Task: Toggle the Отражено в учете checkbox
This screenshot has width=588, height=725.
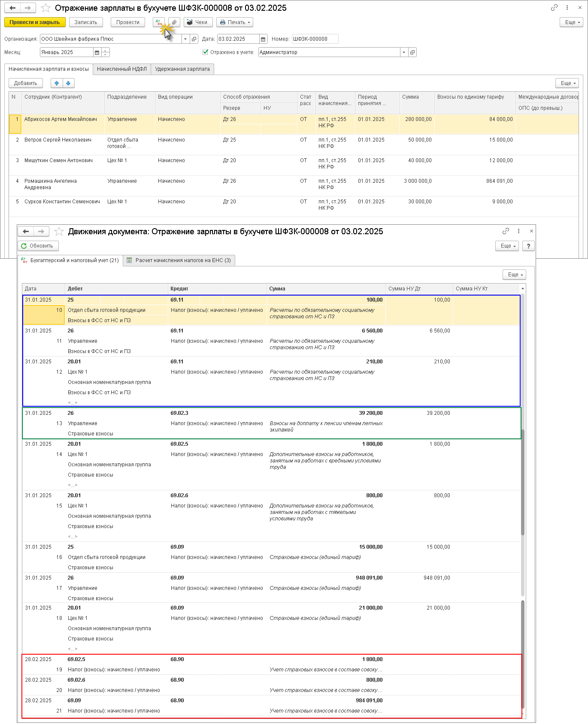Action: 205,52
